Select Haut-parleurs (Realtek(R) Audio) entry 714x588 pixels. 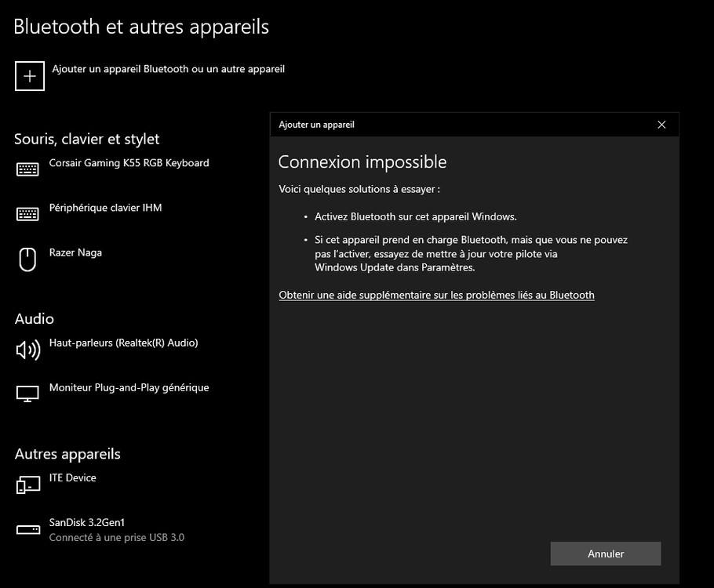[123, 343]
